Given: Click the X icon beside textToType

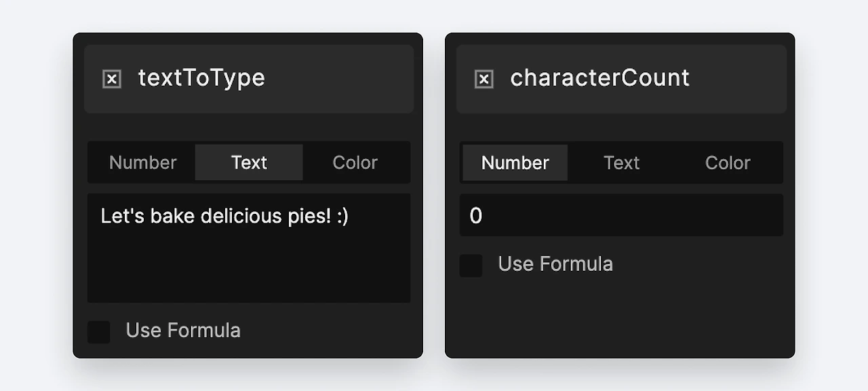Looking at the screenshot, I should click(x=112, y=79).
